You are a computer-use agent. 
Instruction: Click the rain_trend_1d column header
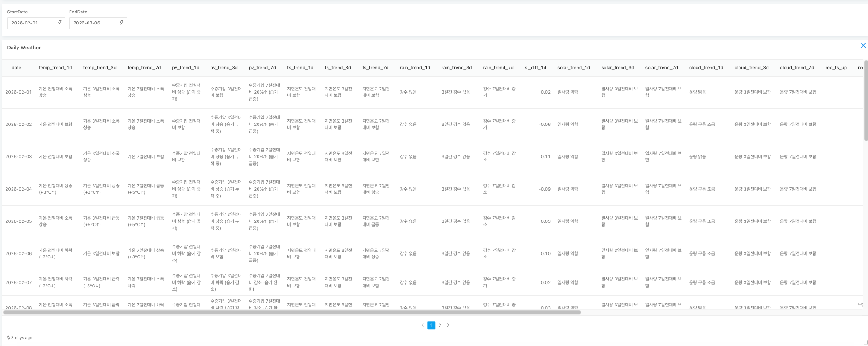(x=415, y=68)
